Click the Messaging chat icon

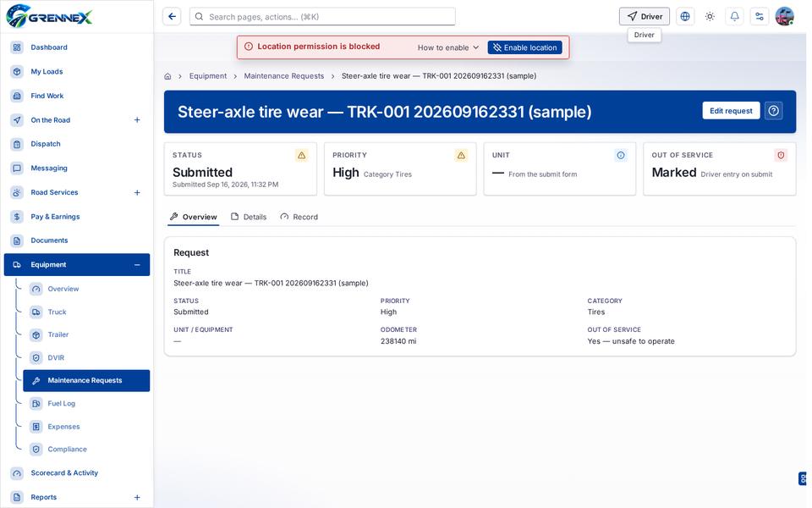(17, 168)
